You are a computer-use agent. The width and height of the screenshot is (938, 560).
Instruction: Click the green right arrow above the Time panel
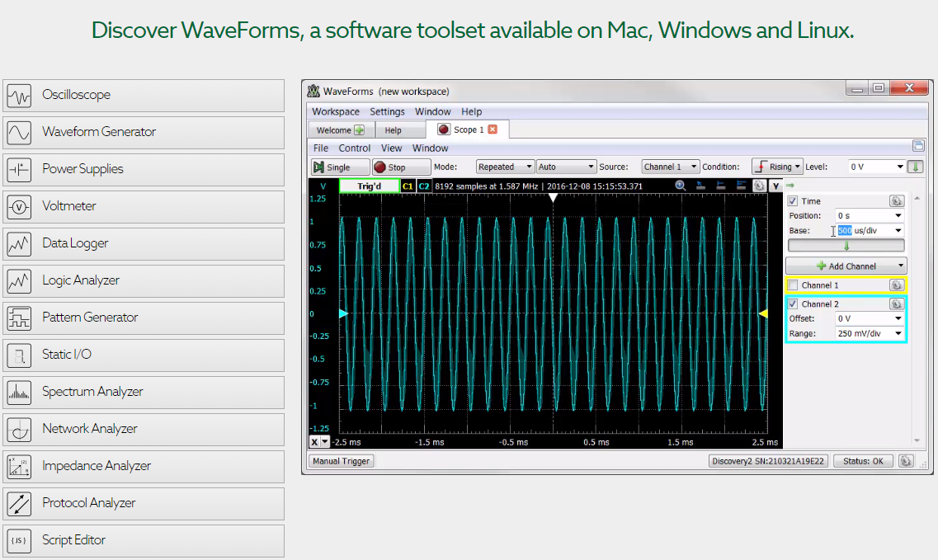pos(790,186)
